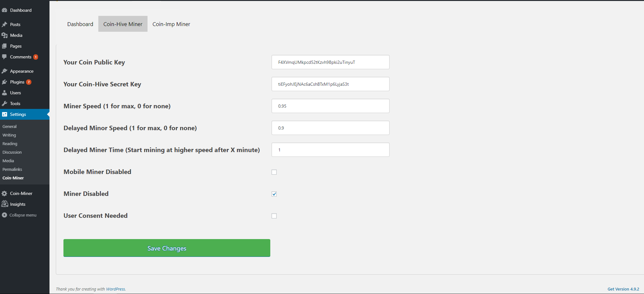Click the Dashboard gauge icon in sidebar
644x294 pixels.
click(x=4, y=10)
